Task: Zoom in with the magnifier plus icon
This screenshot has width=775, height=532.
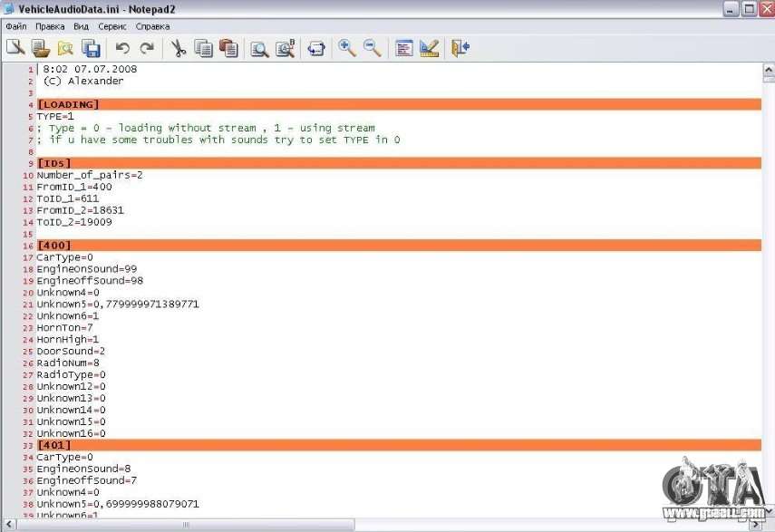Action: pos(347,48)
